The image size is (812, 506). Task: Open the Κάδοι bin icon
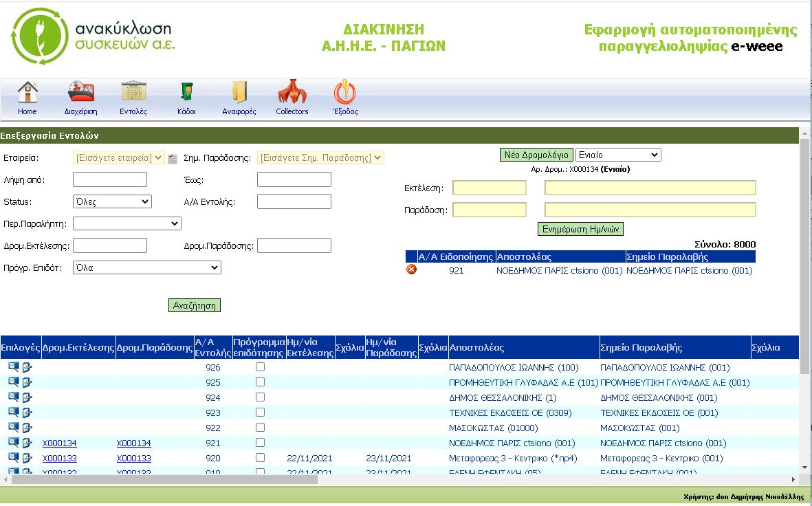point(186,92)
